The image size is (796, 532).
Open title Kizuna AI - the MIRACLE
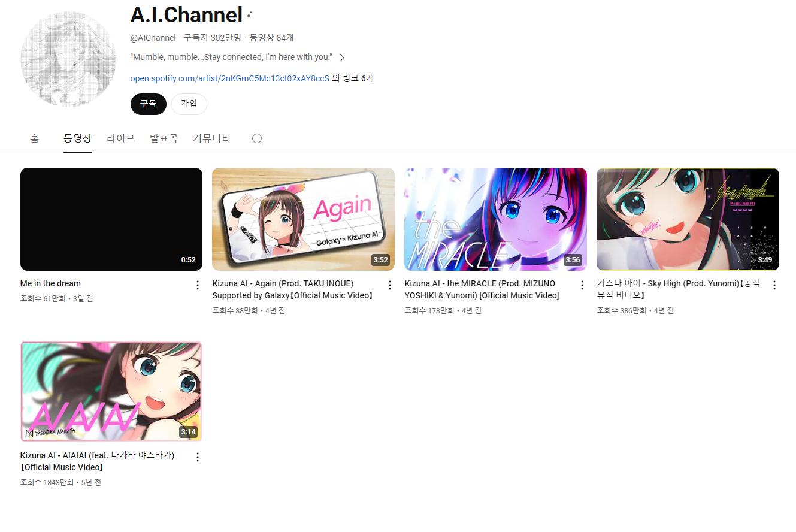(482, 289)
